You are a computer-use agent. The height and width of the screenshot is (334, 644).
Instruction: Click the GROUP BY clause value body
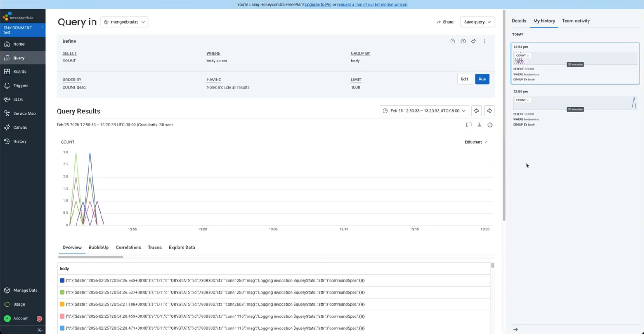(x=355, y=61)
